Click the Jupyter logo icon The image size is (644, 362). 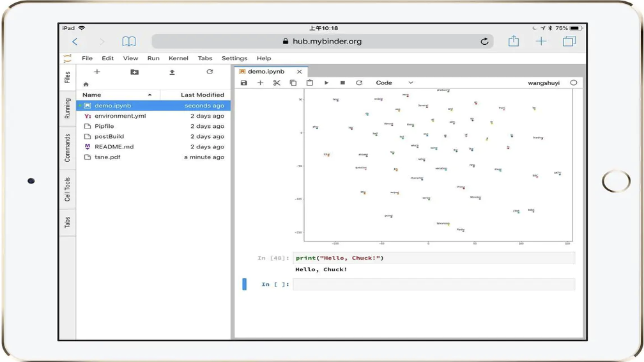[68, 58]
